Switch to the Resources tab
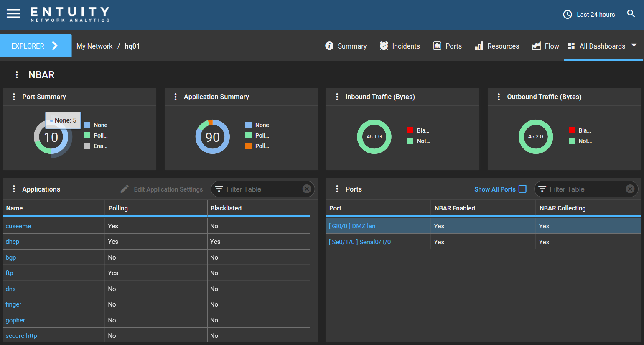This screenshot has height=345, width=644. coord(497,46)
